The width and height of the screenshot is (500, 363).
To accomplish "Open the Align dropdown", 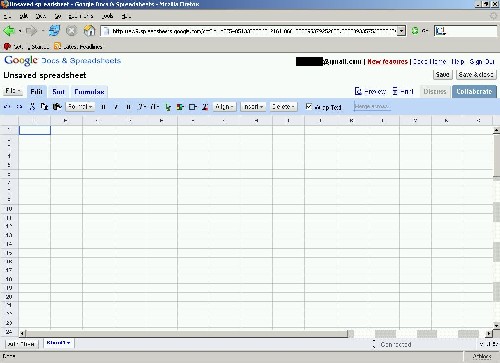I will pos(224,107).
